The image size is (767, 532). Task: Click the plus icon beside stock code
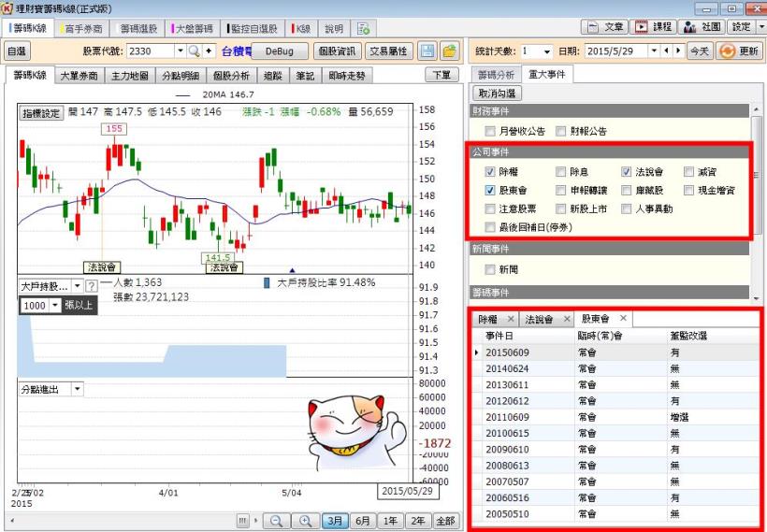click(x=209, y=50)
